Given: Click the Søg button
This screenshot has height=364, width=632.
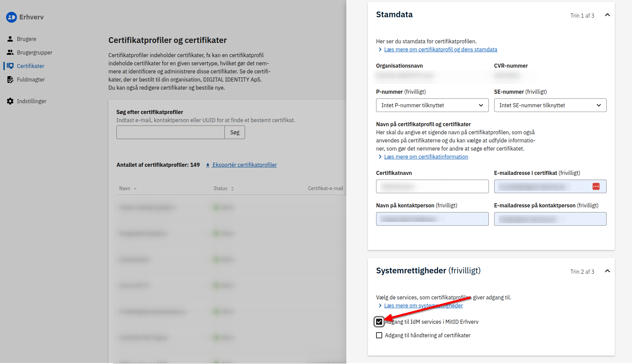Looking at the screenshot, I should pos(235,132).
